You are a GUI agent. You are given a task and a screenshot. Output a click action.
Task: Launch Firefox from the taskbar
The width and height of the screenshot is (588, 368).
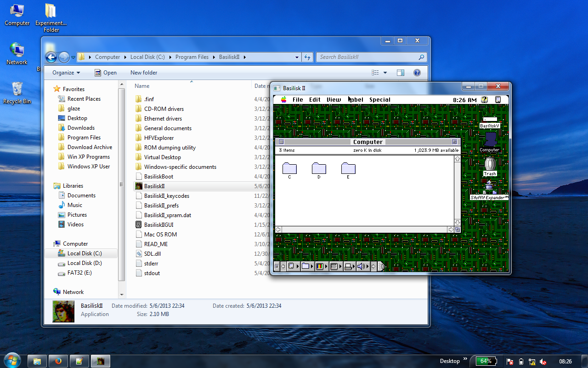(58, 361)
